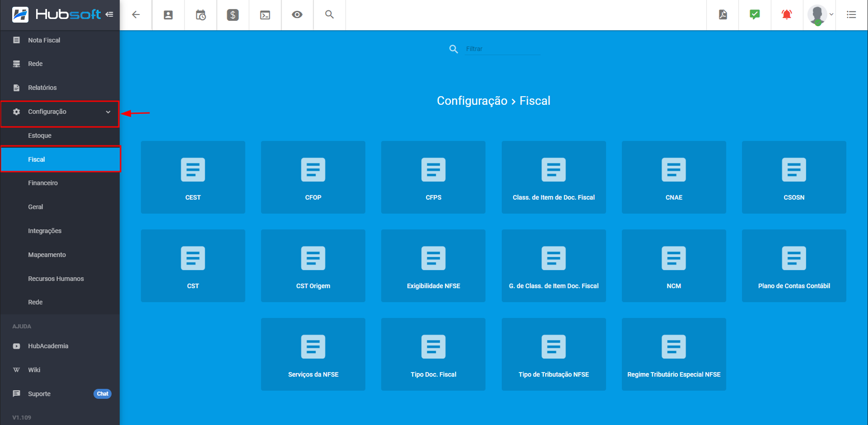The width and height of the screenshot is (868, 425).
Task: Open the PDF document icon
Action: pyautogui.click(x=723, y=15)
